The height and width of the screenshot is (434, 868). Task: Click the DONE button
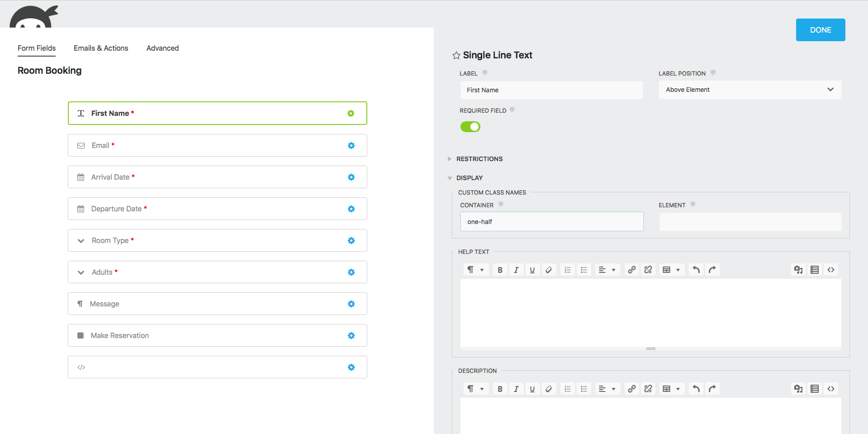click(x=821, y=30)
